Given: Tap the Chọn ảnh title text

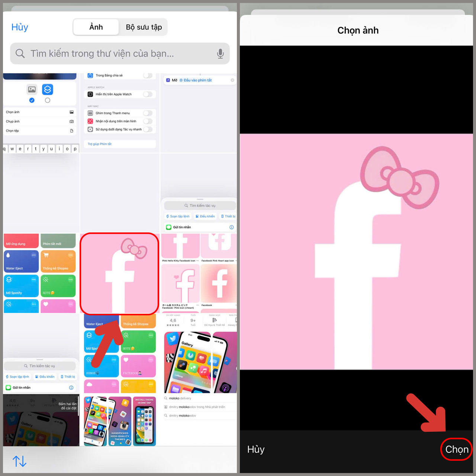Looking at the screenshot, I should [358, 30].
